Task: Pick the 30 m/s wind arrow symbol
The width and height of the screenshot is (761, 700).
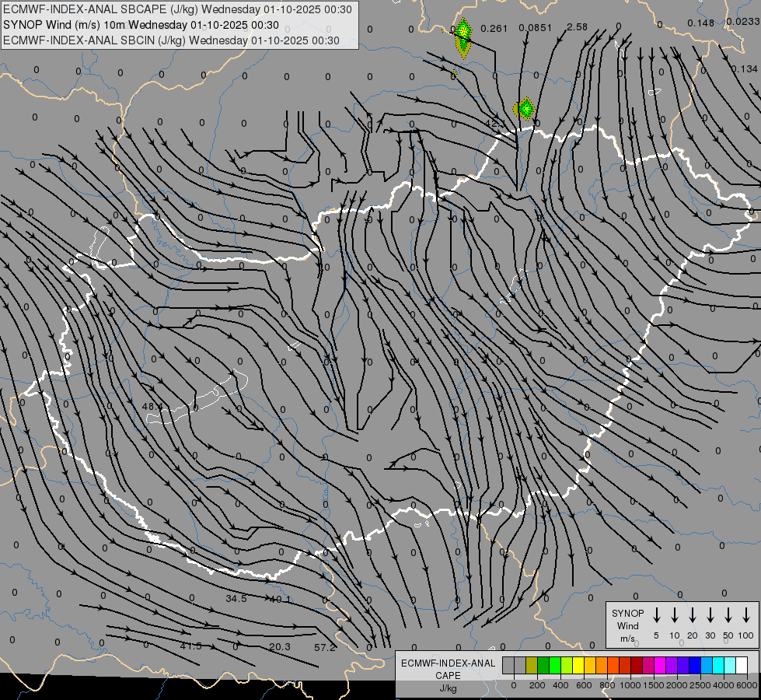Action: (x=710, y=615)
